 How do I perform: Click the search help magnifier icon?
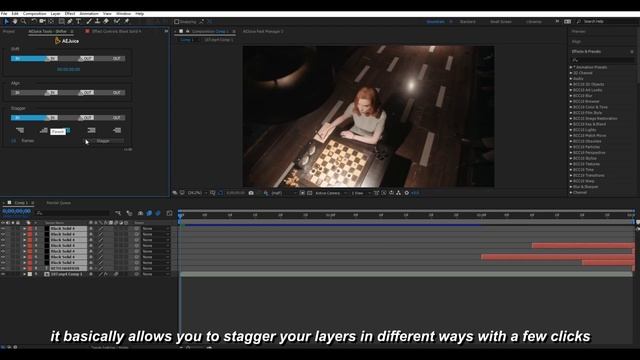point(578,21)
